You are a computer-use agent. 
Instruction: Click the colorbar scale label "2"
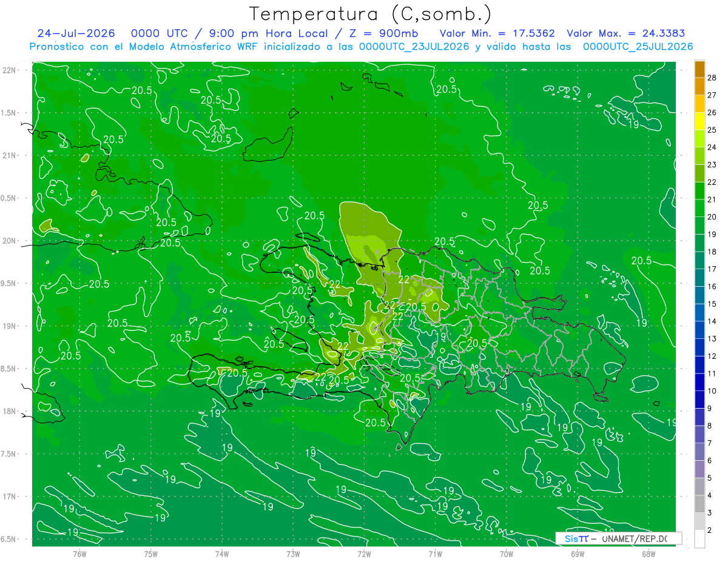coord(710,530)
